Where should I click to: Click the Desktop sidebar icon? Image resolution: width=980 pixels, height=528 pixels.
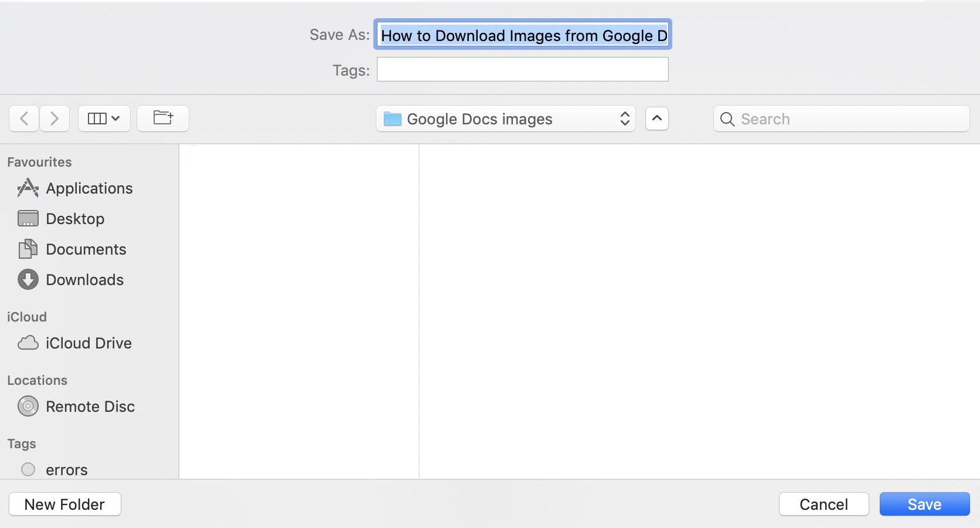(28, 219)
